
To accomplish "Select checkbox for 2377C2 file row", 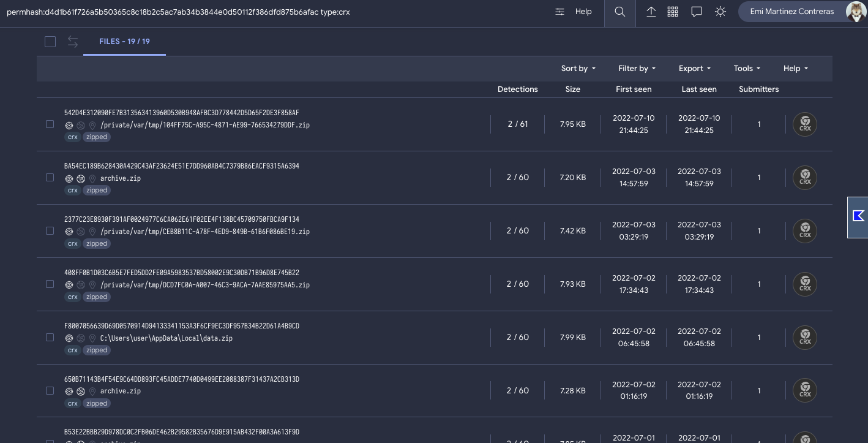I will pyautogui.click(x=50, y=230).
